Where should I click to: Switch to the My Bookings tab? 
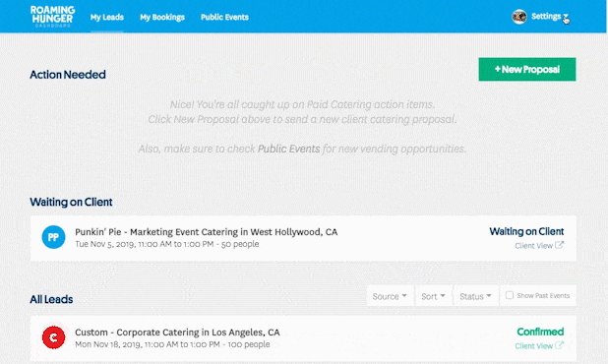pyautogui.click(x=162, y=17)
